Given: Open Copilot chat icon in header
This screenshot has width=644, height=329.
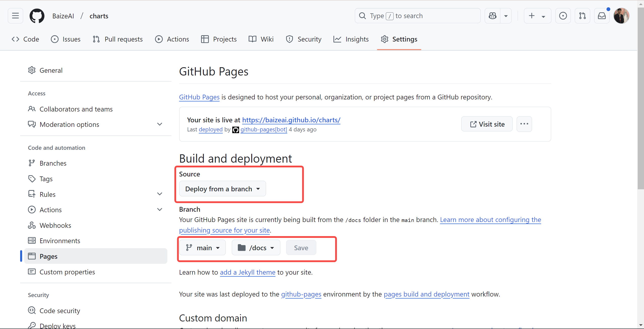Looking at the screenshot, I should pos(493,16).
